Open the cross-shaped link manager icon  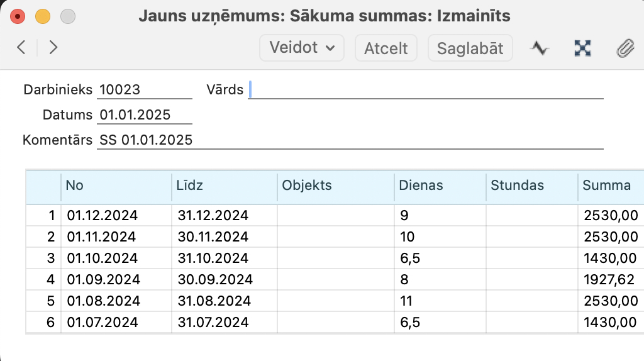pos(582,48)
